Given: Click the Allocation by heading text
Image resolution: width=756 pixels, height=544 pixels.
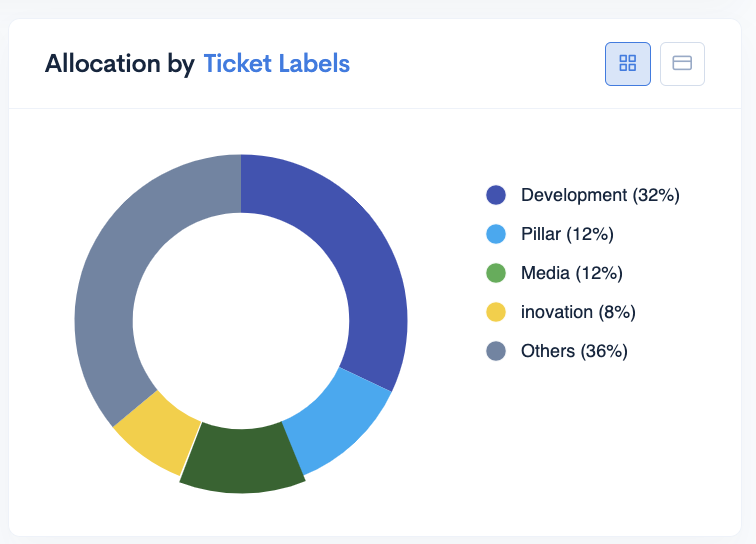Looking at the screenshot, I should pos(120,64).
